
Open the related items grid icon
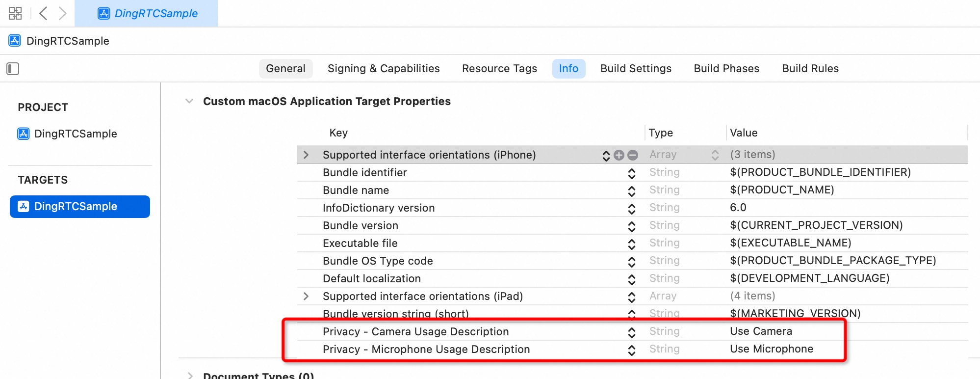click(x=15, y=13)
